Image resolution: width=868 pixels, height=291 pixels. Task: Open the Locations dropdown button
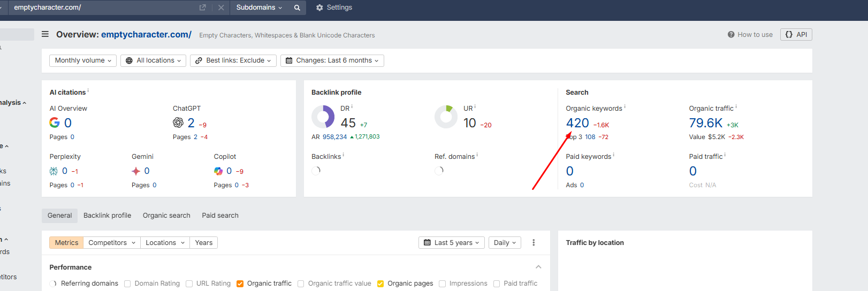[x=165, y=242]
